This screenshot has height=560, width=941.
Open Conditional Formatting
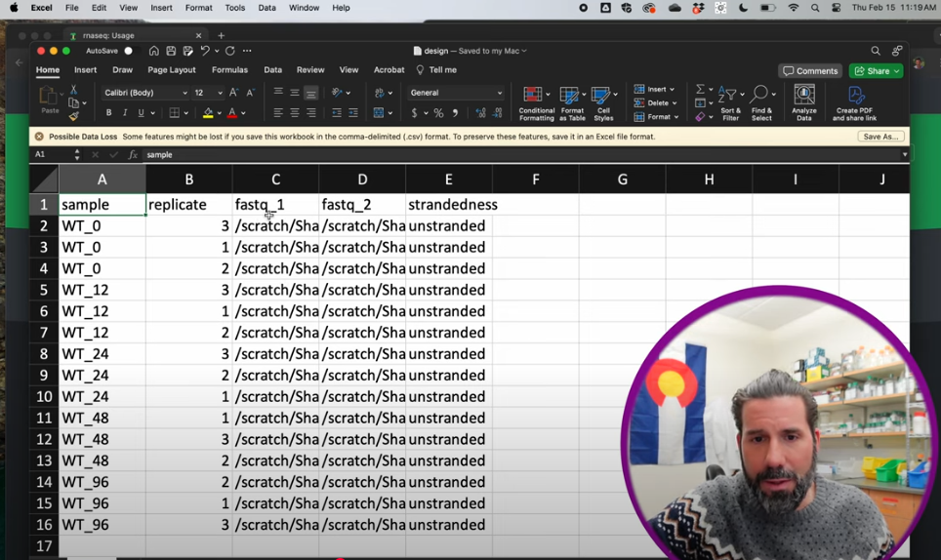pyautogui.click(x=536, y=103)
